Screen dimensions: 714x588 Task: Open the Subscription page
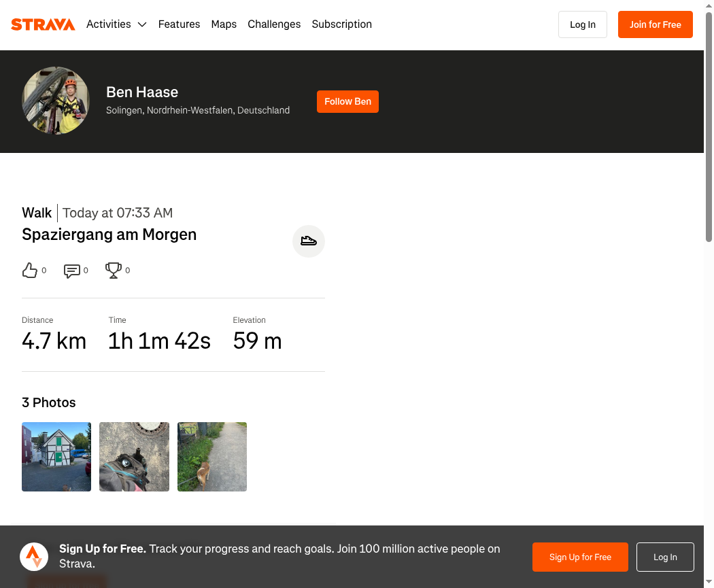click(x=341, y=24)
